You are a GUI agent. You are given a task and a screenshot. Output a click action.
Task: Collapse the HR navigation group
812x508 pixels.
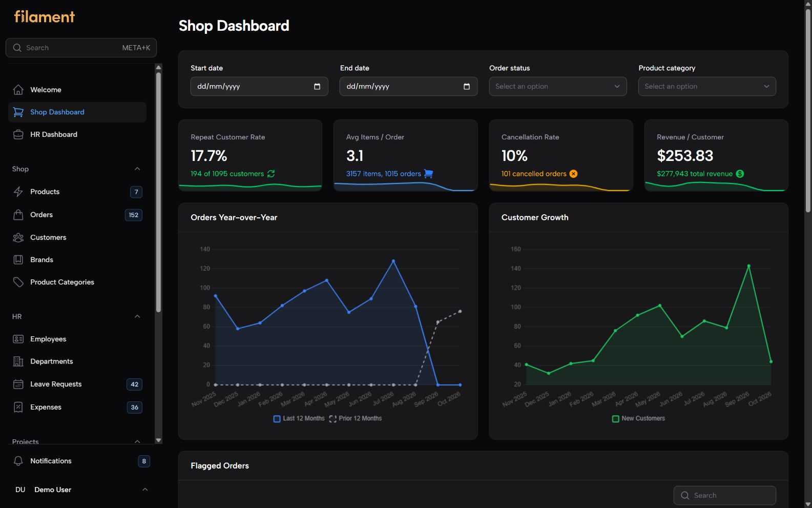coord(137,317)
